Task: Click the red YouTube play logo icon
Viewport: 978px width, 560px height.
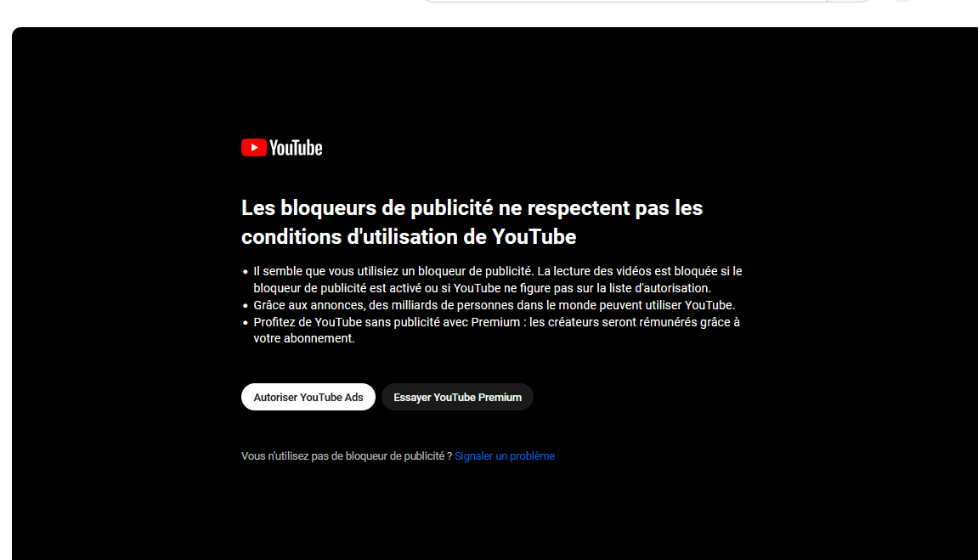Action: [253, 148]
